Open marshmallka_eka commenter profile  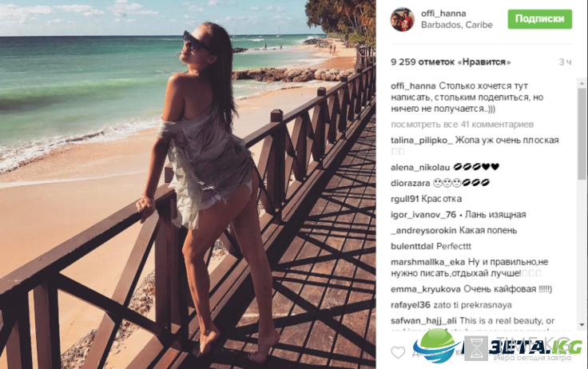click(427, 262)
